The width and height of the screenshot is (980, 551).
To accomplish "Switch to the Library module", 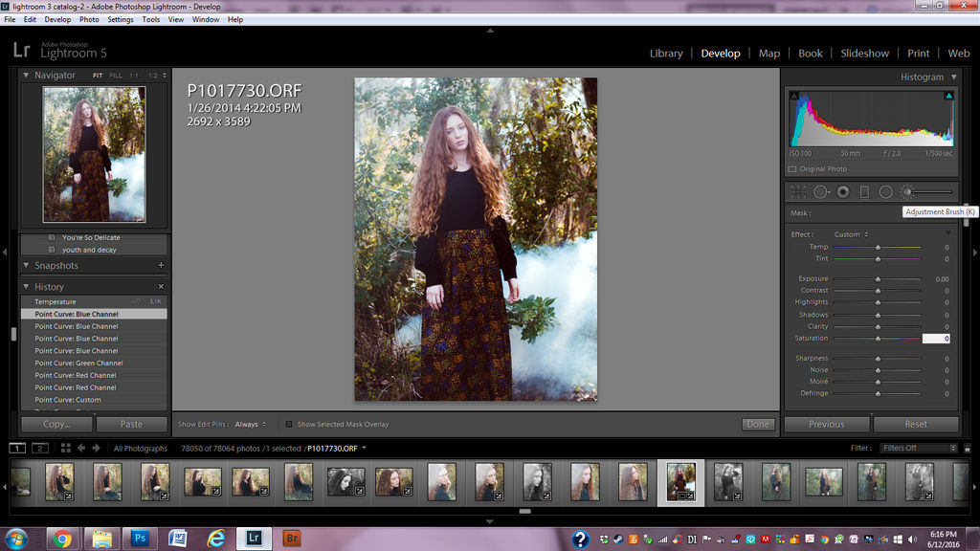I will (x=666, y=54).
